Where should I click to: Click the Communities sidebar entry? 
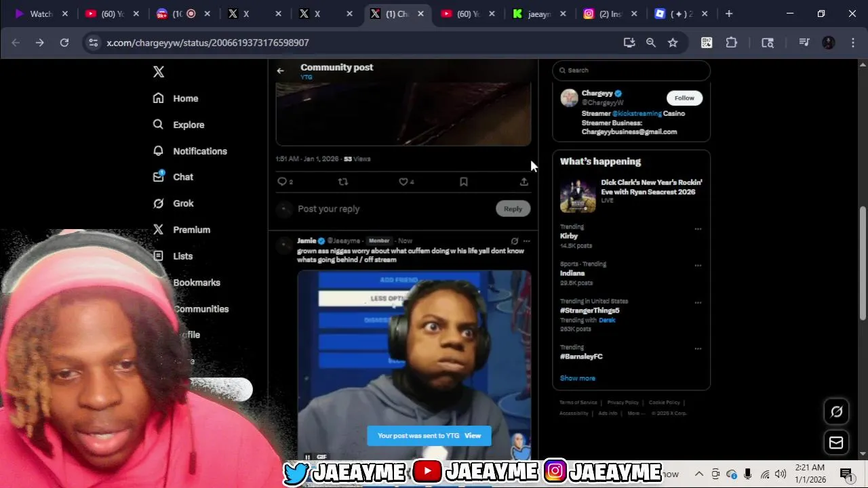pos(201,309)
